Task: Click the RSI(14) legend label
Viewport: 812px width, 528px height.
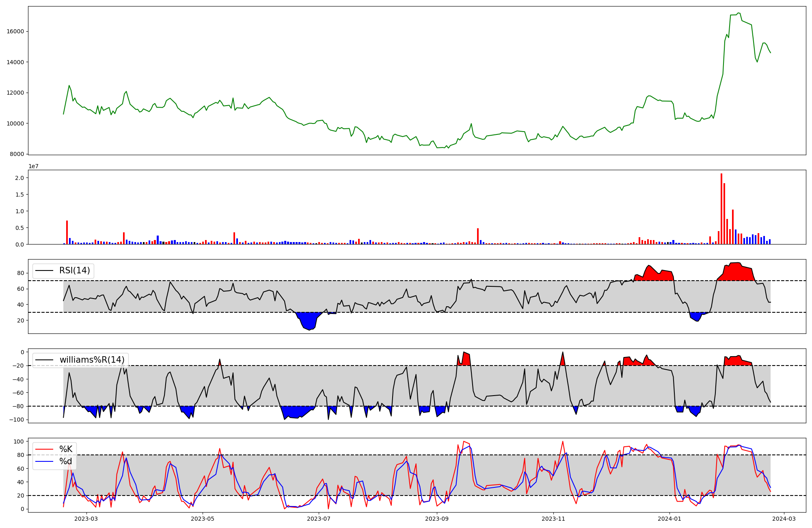Action: click(x=75, y=270)
